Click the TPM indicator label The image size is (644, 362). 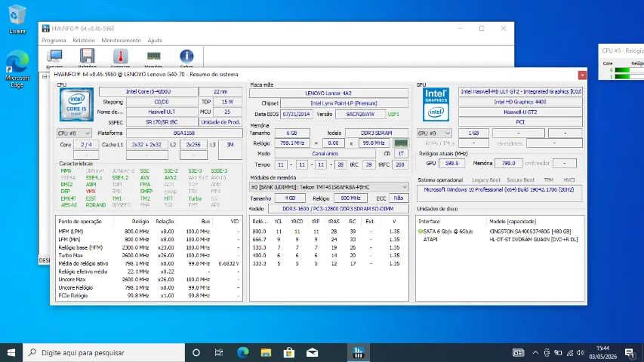tap(548, 180)
